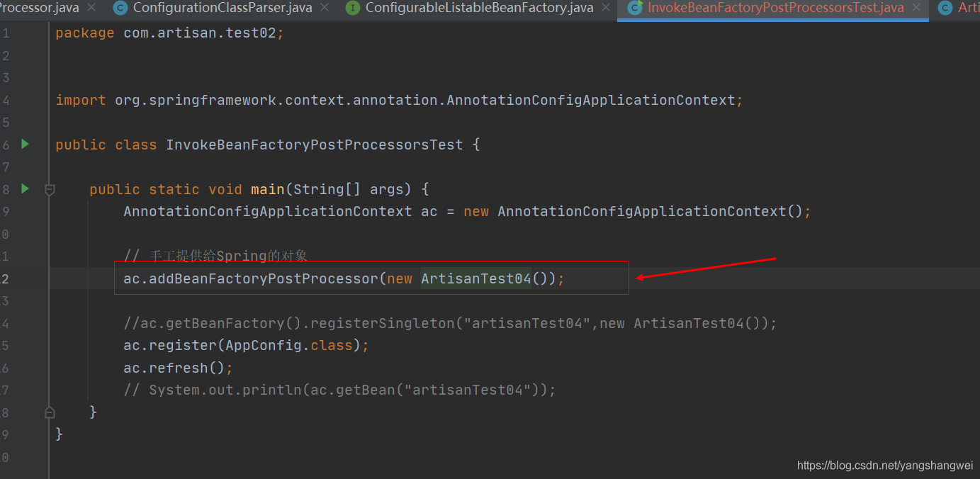This screenshot has width=980, height=479.
Task: Click the 'ac' variable declaration
Action: 429,211
